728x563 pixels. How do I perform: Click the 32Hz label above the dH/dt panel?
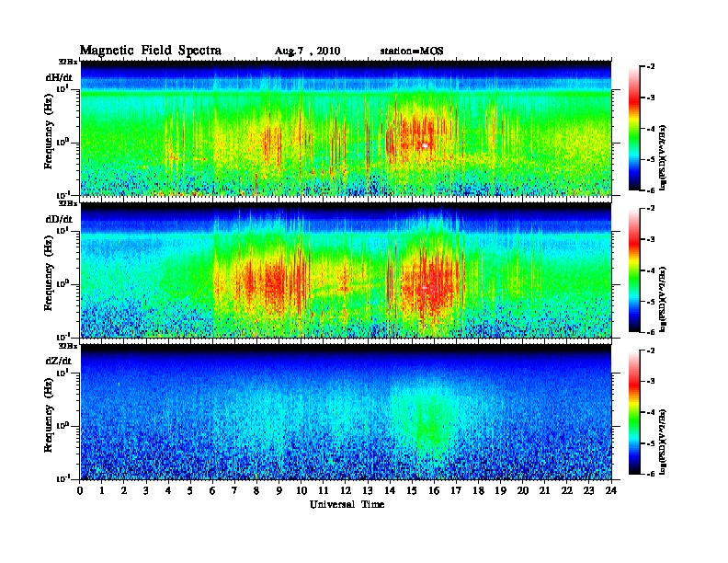(x=68, y=61)
